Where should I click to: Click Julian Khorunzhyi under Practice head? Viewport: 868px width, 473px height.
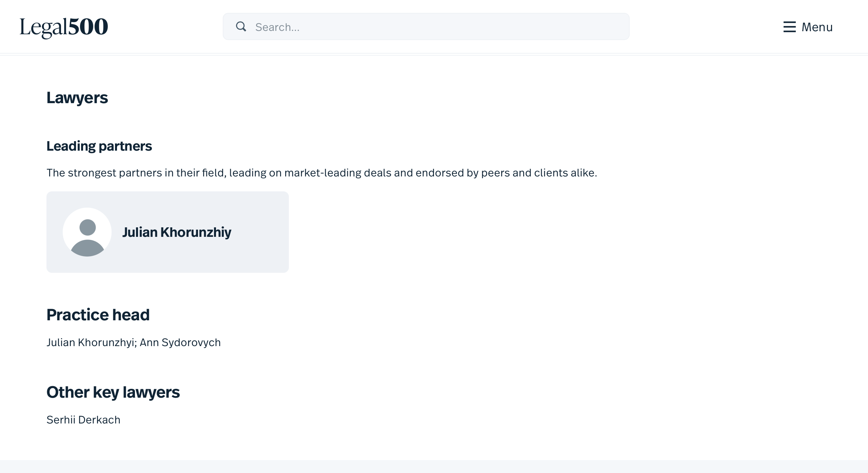(x=91, y=343)
